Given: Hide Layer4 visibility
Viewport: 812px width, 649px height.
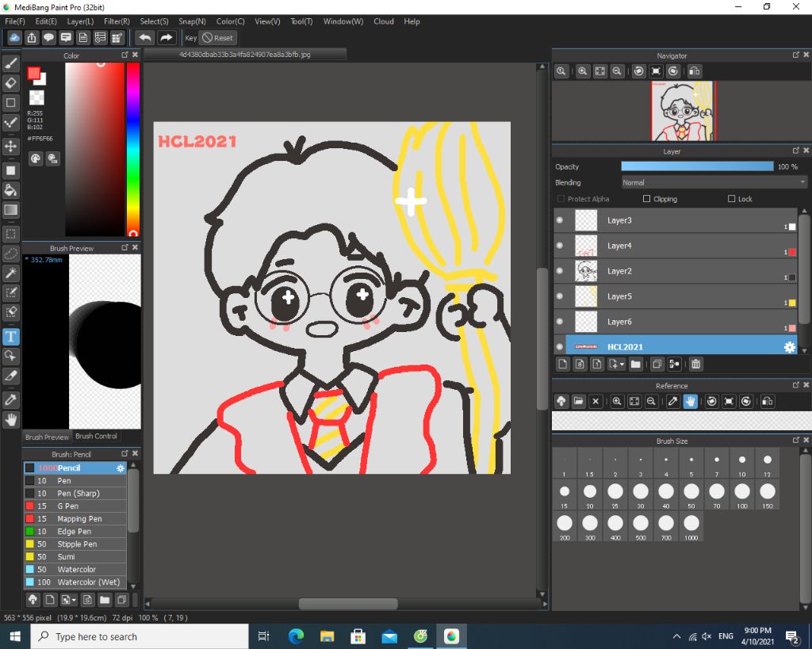Looking at the screenshot, I should point(560,246).
